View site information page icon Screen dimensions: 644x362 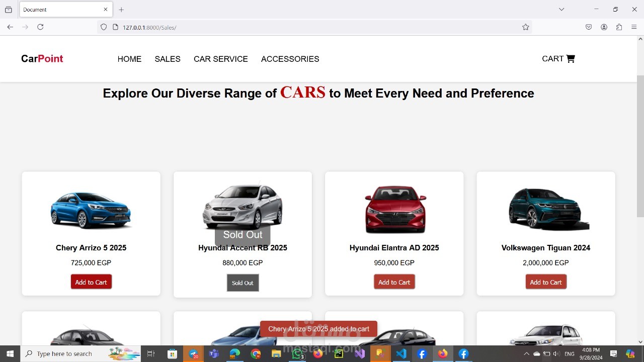click(x=115, y=27)
